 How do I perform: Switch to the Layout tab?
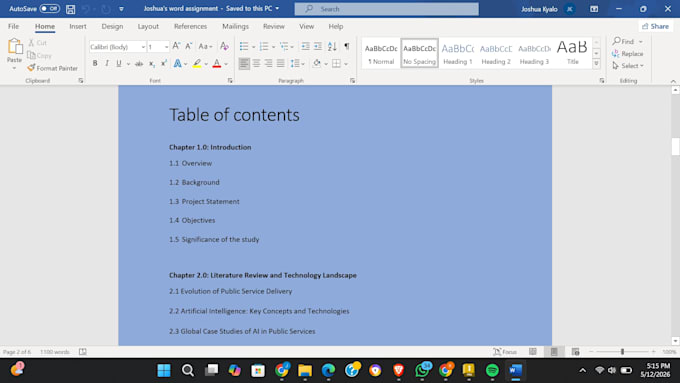148,26
